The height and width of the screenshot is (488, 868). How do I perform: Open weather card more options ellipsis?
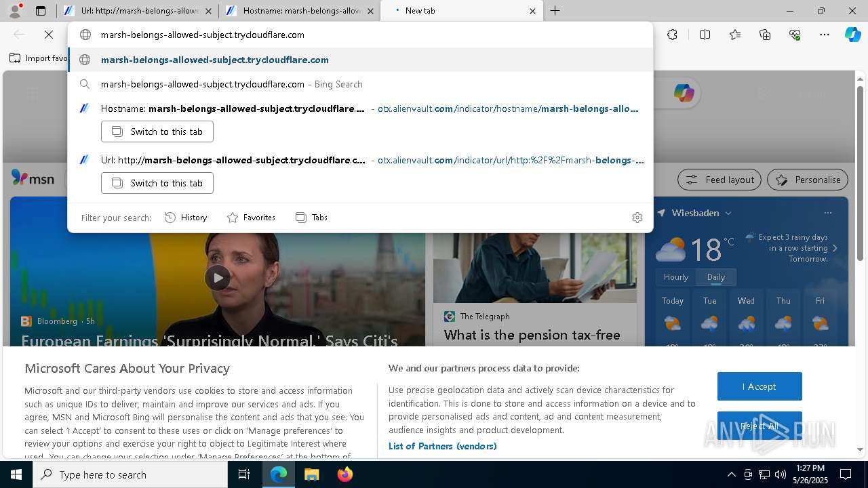827,213
